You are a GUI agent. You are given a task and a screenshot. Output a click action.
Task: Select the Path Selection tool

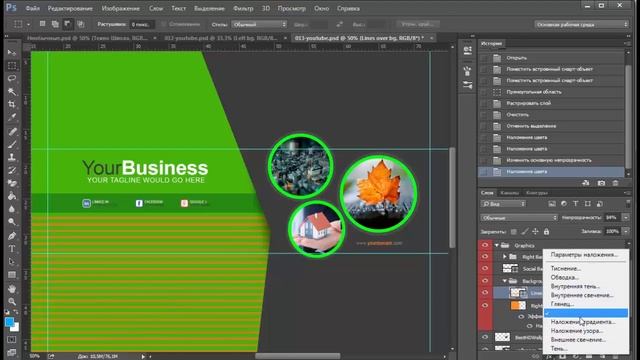point(12,262)
